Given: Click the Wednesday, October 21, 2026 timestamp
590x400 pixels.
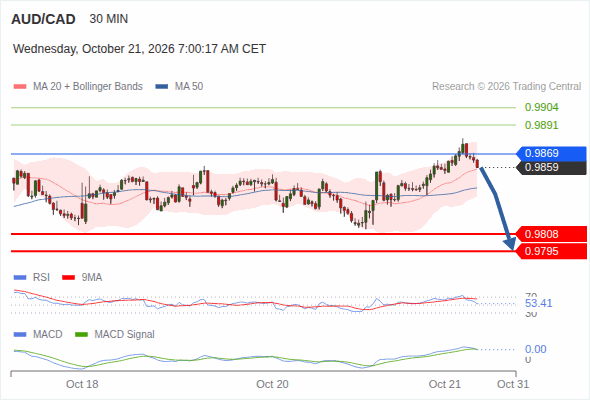Looking at the screenshot, I should 139,49.
